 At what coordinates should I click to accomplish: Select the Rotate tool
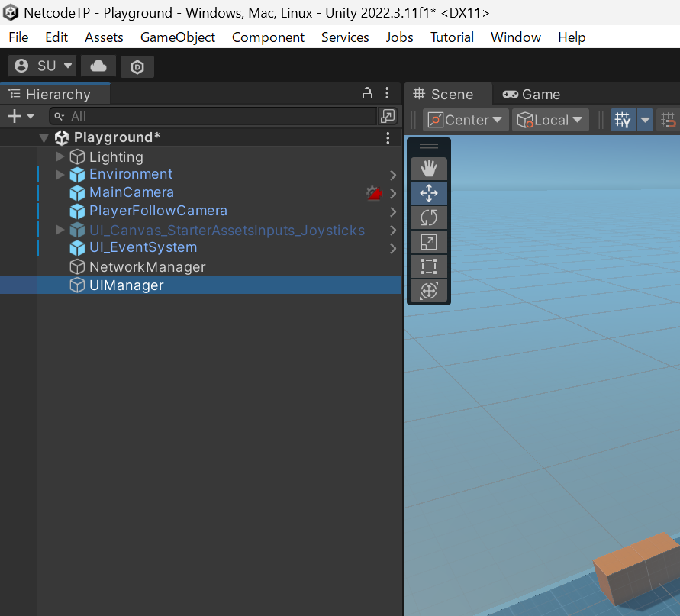429,218
